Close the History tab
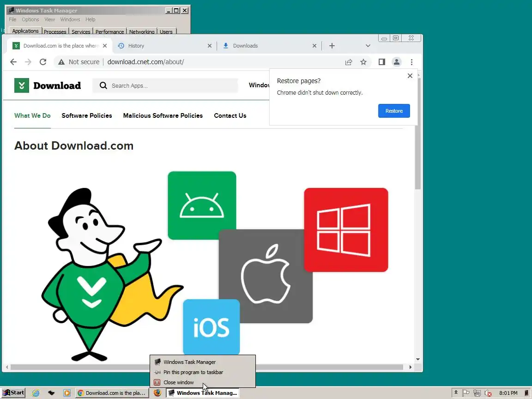The height and width of the screenshot is (399, 532). click(x=210, y=45)
